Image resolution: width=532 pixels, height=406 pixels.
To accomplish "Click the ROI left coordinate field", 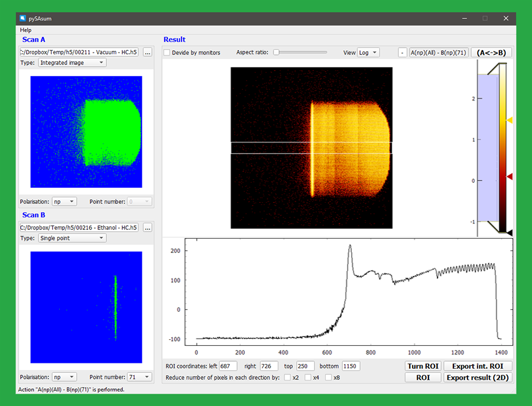I will 228,366.
